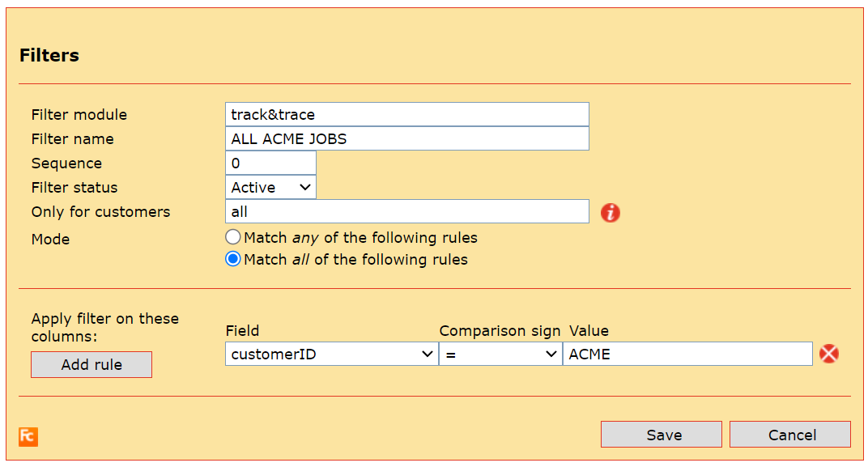Open the Comparison sign dropdown

click(x=500, y=354)
